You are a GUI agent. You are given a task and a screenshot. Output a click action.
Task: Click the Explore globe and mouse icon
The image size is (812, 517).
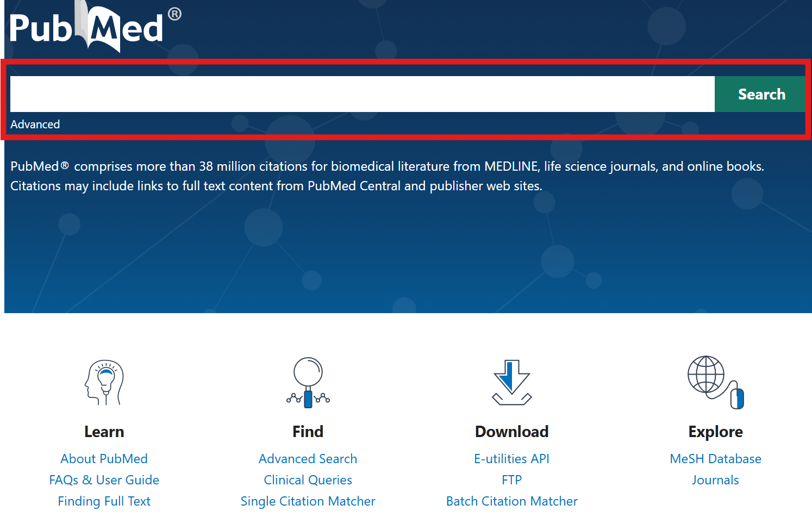(x=716, y=382)
